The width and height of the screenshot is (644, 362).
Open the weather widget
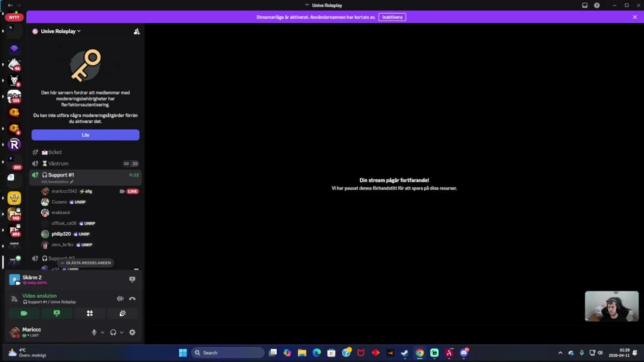click(x=27, y=352)
